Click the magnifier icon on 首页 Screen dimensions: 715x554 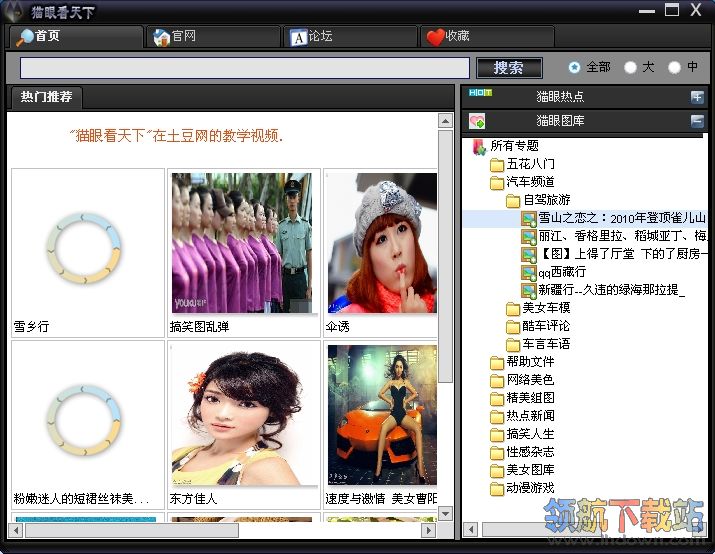point(25,37)
